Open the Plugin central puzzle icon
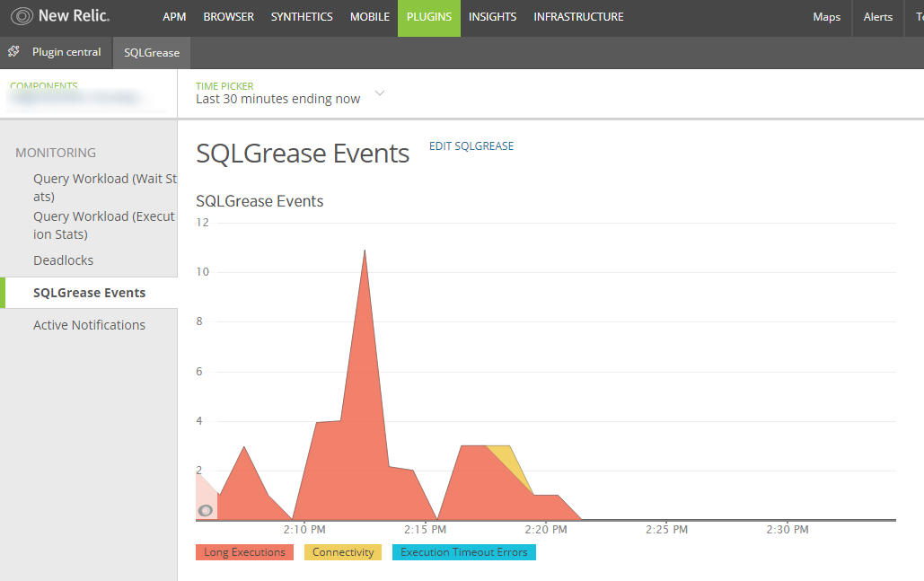This screenshot has width=924, height=581. tap(13, 51)
